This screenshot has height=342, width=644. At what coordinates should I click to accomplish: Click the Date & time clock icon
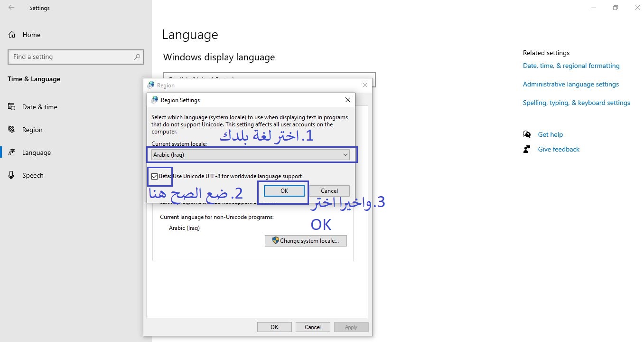[11, 107]
